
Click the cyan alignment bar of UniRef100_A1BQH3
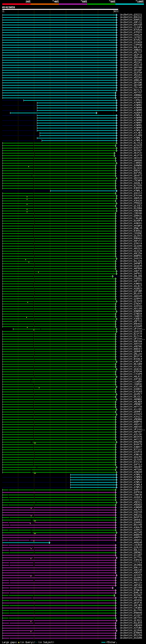point(54,113)
